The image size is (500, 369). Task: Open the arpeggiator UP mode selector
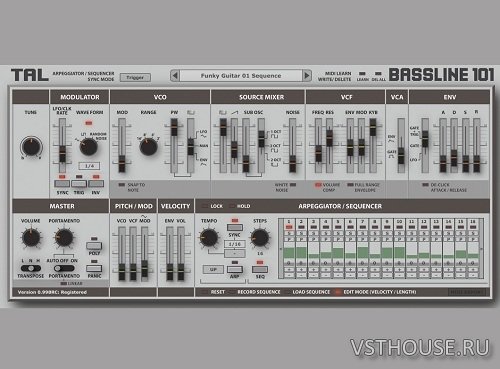tap(213, 269)
